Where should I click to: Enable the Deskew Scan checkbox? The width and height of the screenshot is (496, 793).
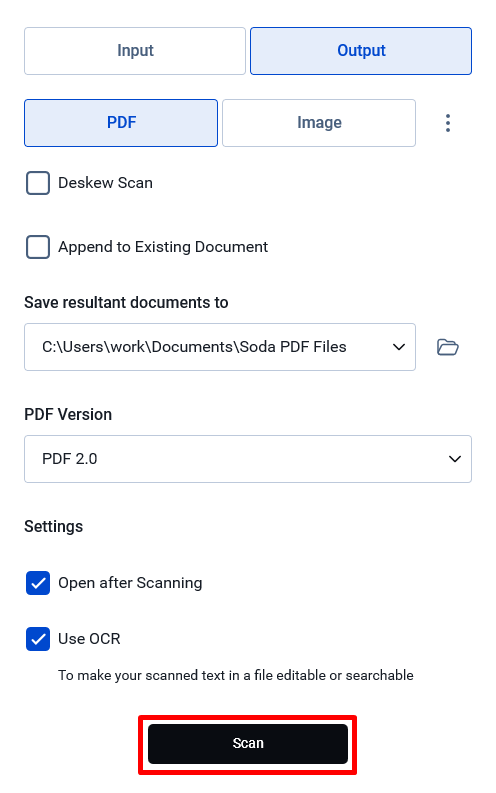point(38,183)
